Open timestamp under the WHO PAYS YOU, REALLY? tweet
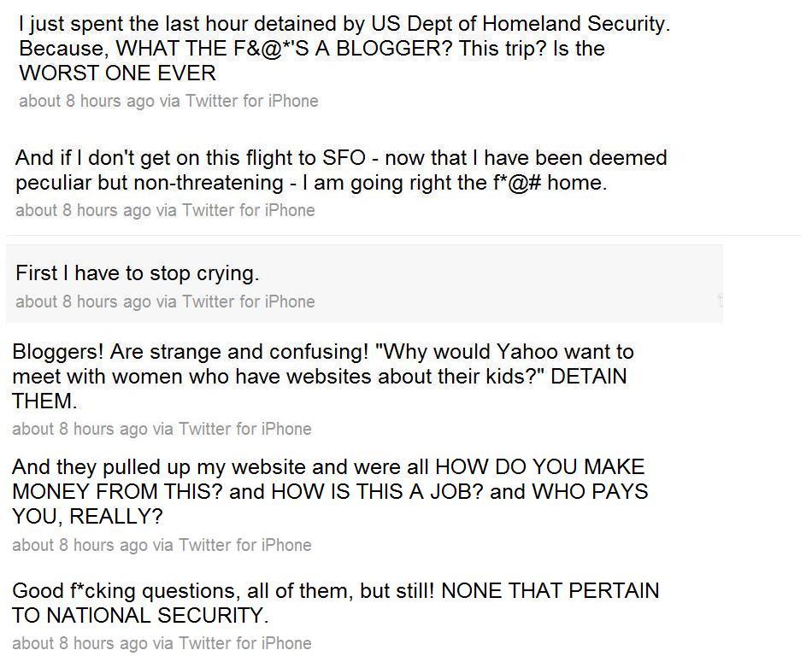812x656 pixels. tap(79, 545)
